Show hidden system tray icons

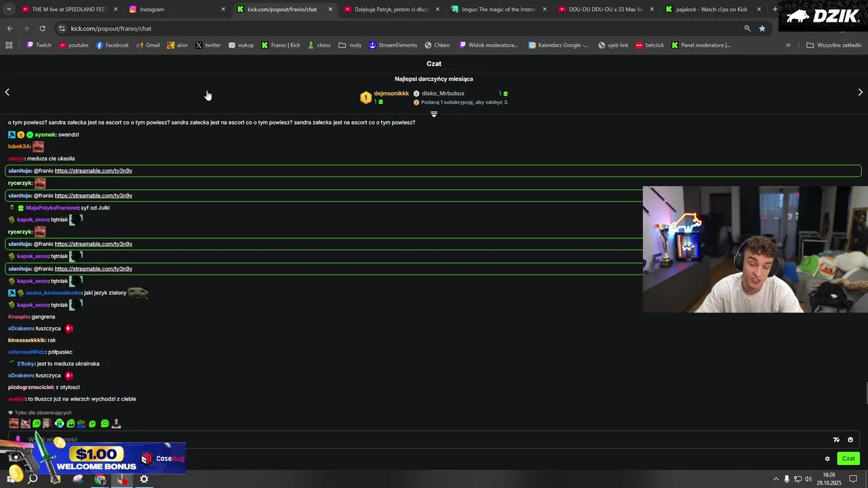(776, 479)
